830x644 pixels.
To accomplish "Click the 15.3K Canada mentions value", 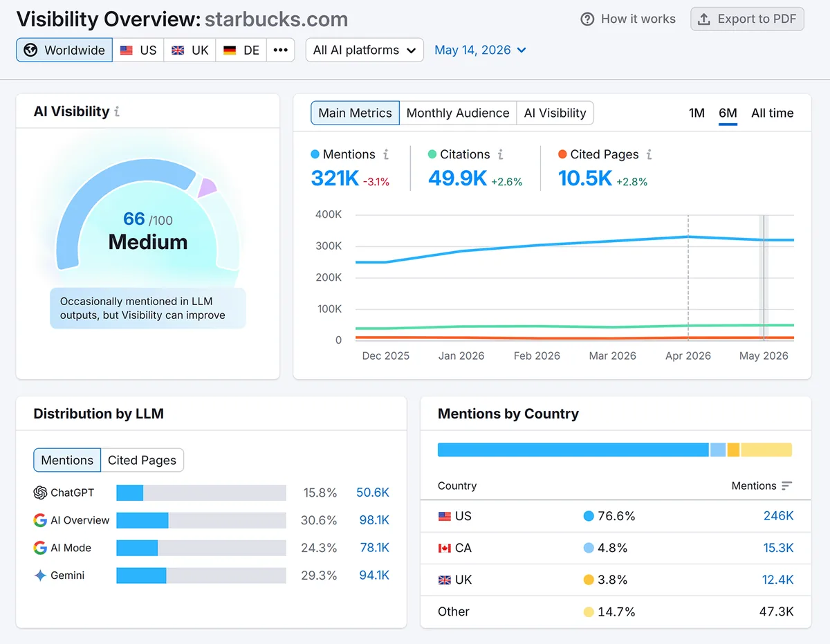I will click(x=778, y=548).
